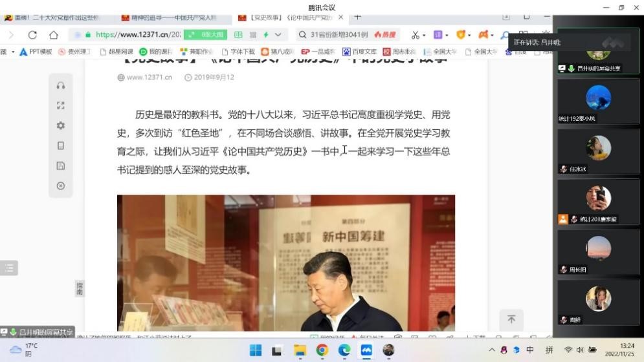
Task: Show hidden system tray icons chevron
Action: point(492,350)
